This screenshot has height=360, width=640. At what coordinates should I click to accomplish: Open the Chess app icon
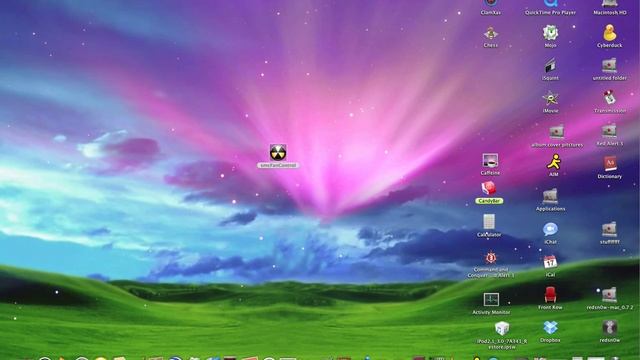click(x=490, y=33)
